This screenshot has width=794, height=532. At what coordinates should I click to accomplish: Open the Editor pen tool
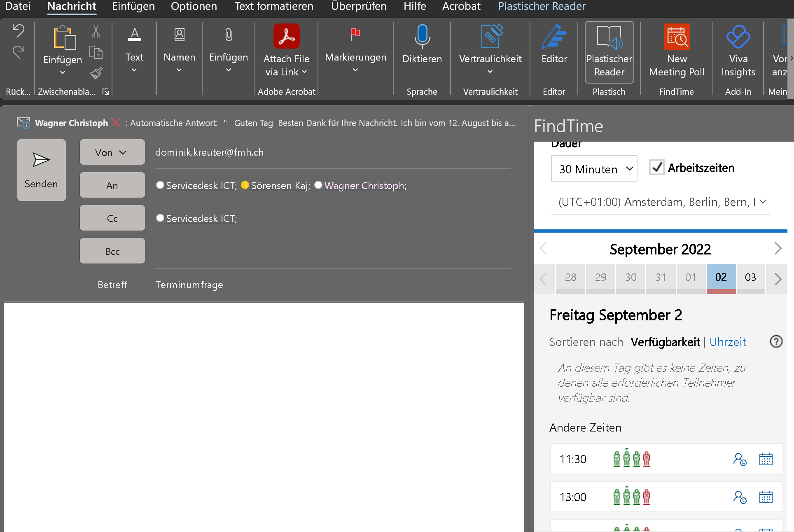tap(554, 44)
